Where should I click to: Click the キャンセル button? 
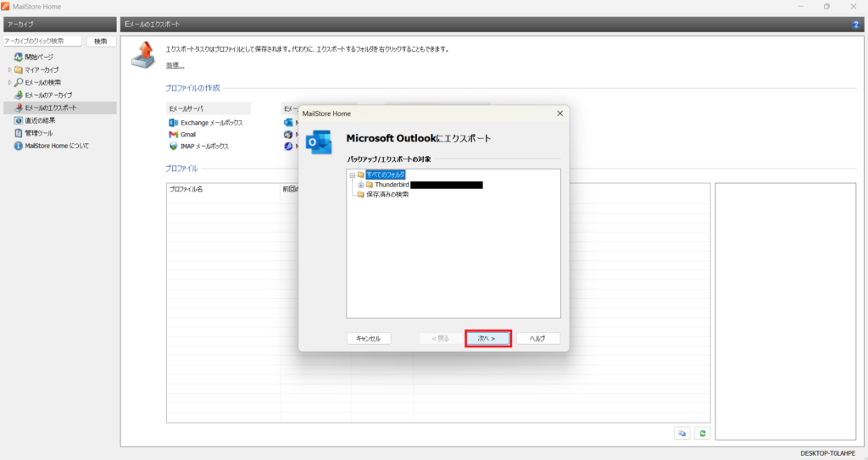(x=369, y=338)
